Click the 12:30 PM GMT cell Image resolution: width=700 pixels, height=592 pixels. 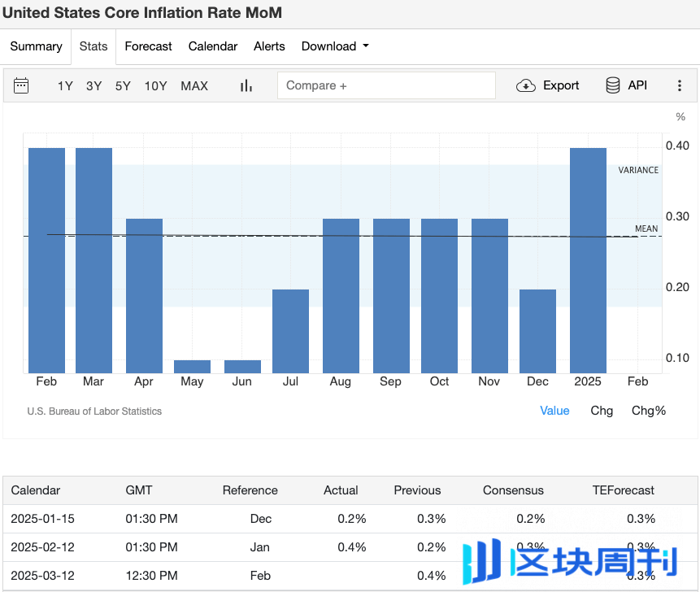coord(151,576)
